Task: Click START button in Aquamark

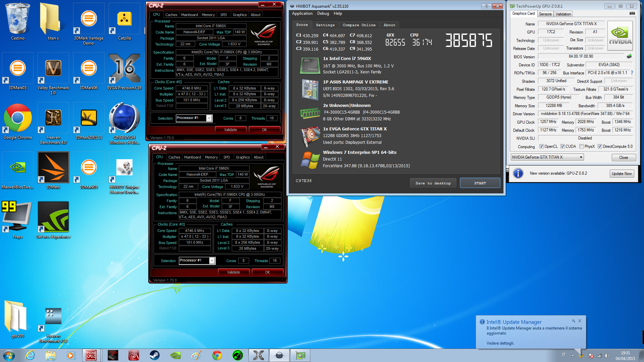Action: [x=480, y=183]
